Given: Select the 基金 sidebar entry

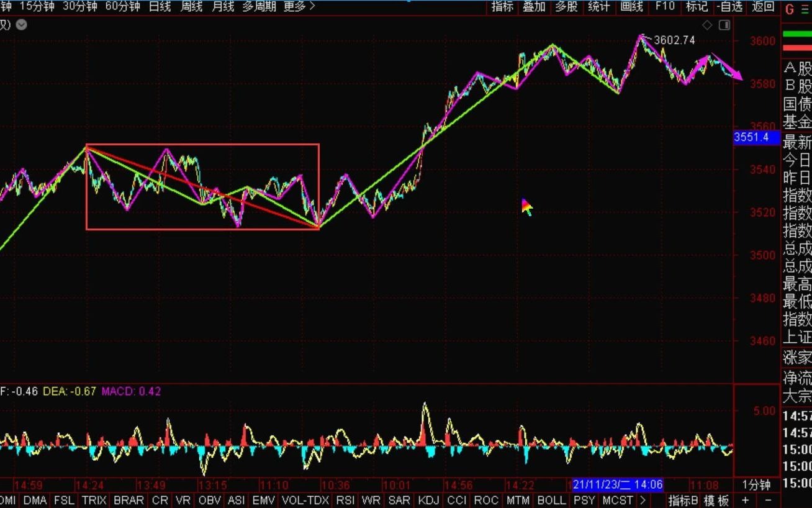Looking at the screenshot, I should pyautogui.click(x=798, y=122).
